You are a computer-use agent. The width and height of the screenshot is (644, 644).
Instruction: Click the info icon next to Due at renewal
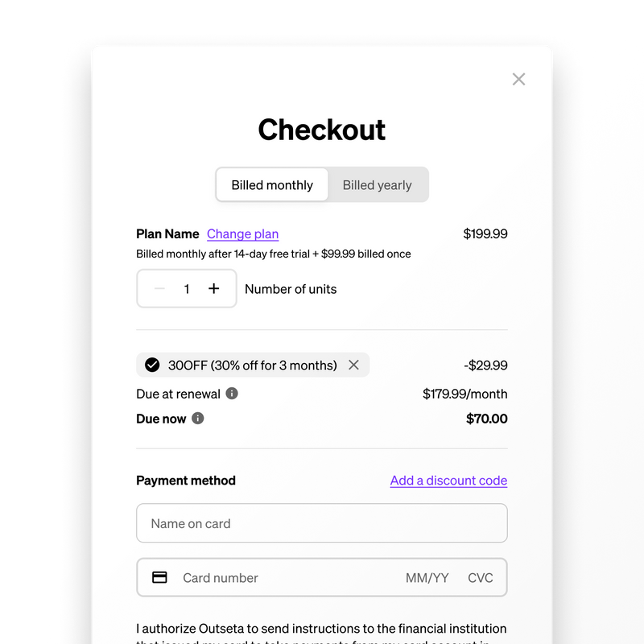tap(231, 394)
